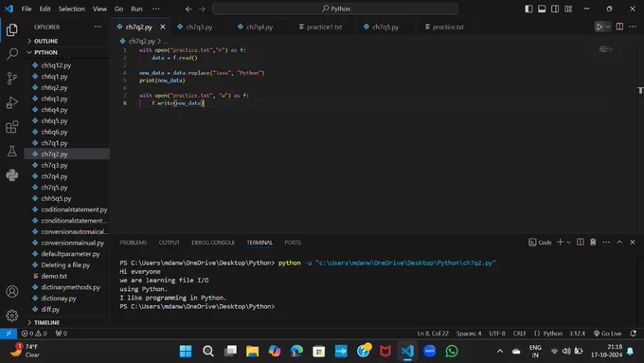Open the Accounts menu icon

point(12,292)
